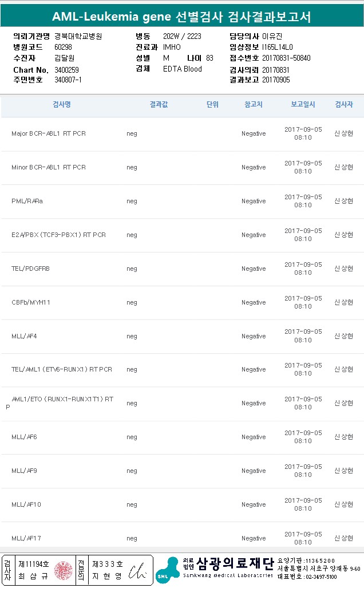Viewport: 364px width, 592px height.
Task: Click the EDTA Blood specimen value
Action: tap(182, 69)
